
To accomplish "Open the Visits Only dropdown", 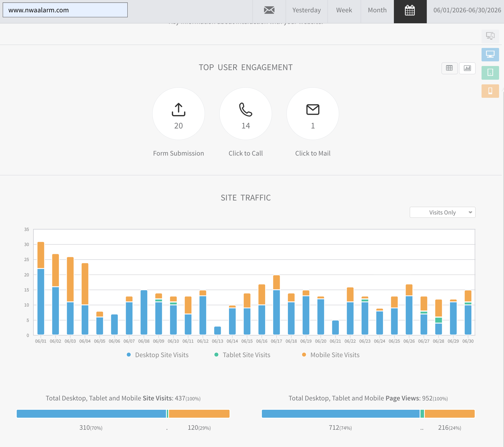I will [x=442, y=212].
